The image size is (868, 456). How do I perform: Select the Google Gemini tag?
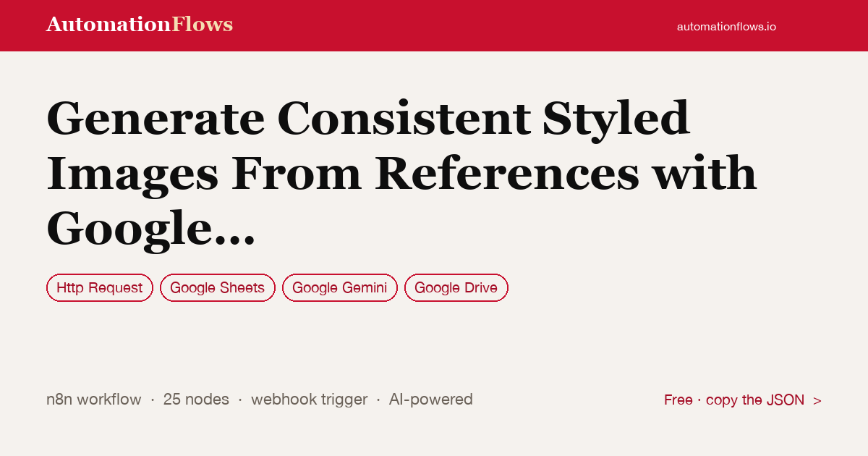[x=340, y=287]
